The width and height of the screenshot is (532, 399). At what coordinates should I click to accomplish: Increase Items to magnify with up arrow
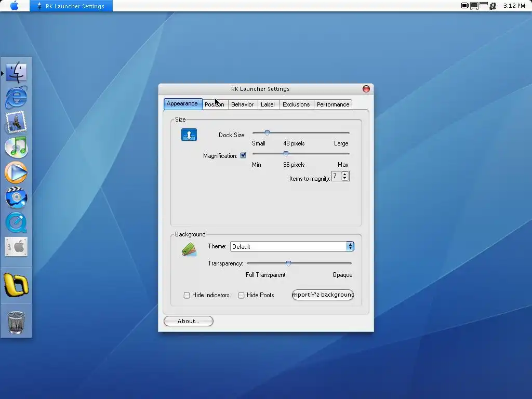click(x=345, y=175)
